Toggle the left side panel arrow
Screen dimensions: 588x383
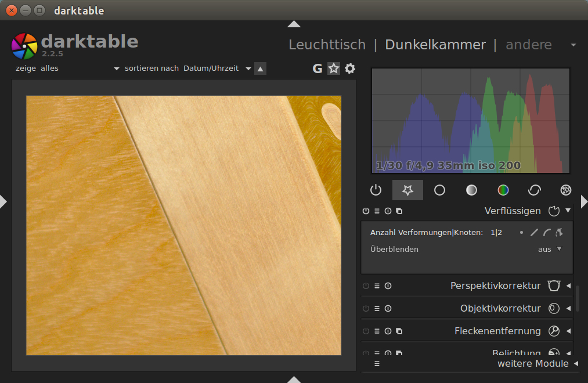[x=3, y=201]
